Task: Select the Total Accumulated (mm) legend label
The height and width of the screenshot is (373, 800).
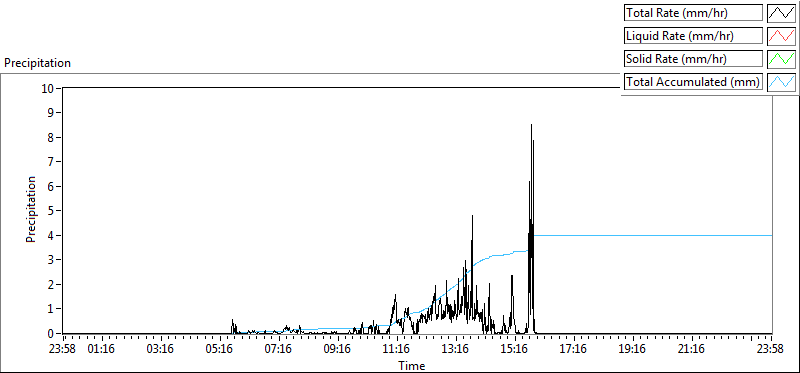Action: pos(693,82)
